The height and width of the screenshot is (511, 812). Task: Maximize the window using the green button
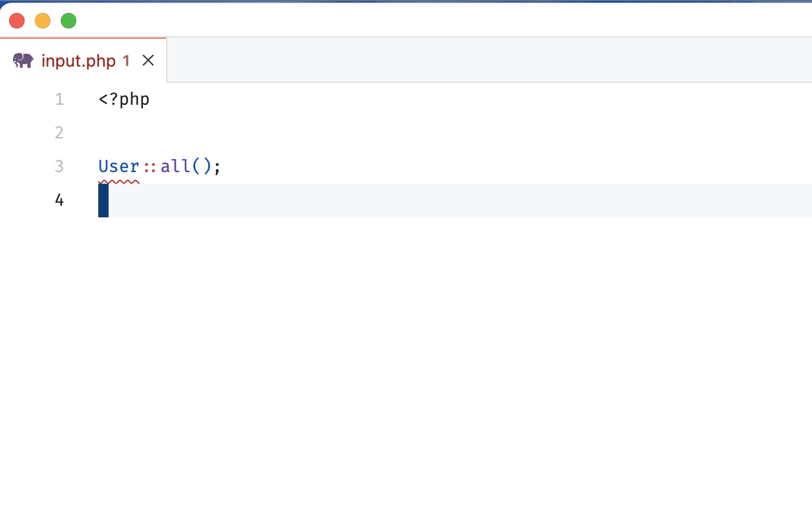tap(69, 21)
